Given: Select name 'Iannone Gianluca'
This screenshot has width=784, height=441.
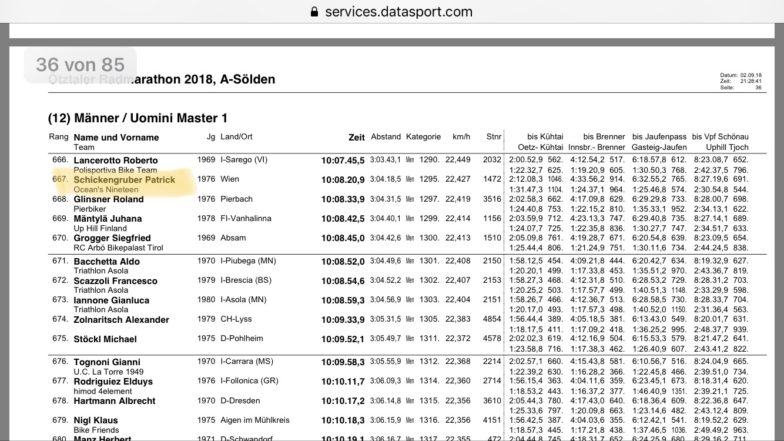Looking at the screenshot, I should pos(111,300).
